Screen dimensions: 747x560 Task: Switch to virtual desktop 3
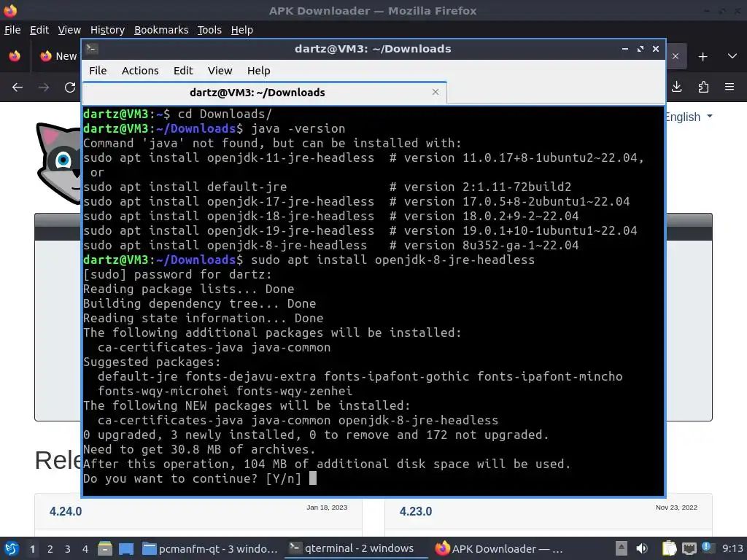pos(68,549)
